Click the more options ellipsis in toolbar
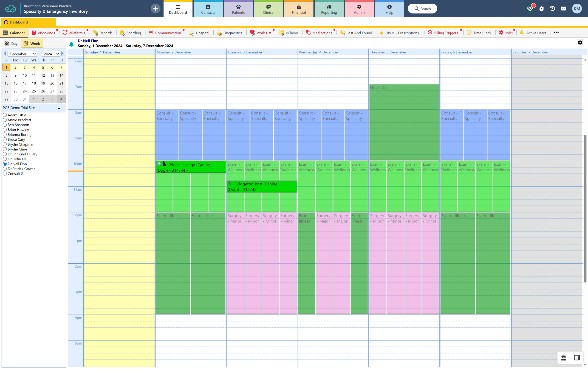588x371 pixels. click(x=556, y=32)
